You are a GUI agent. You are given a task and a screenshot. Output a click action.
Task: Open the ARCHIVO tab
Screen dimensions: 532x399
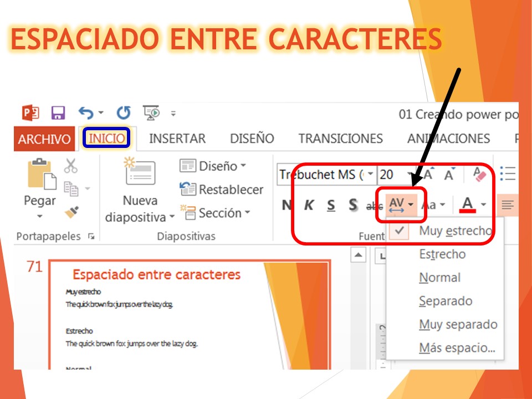click(44, 139)
